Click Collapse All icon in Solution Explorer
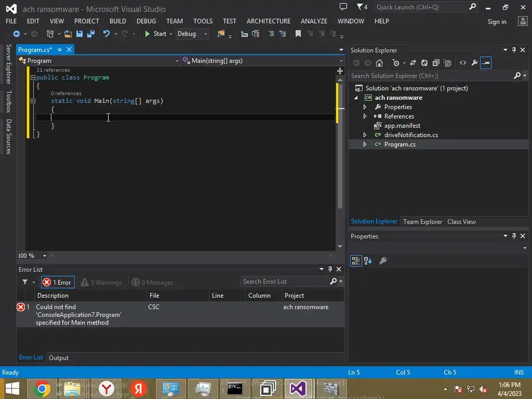The height and width of the screenshot is (399, 532). [x=436, y=63]
